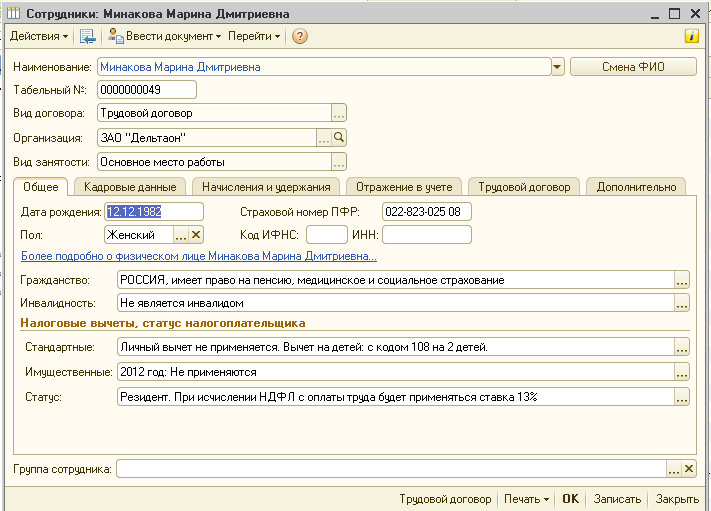Open the help question mark icon

click(299, 36)
